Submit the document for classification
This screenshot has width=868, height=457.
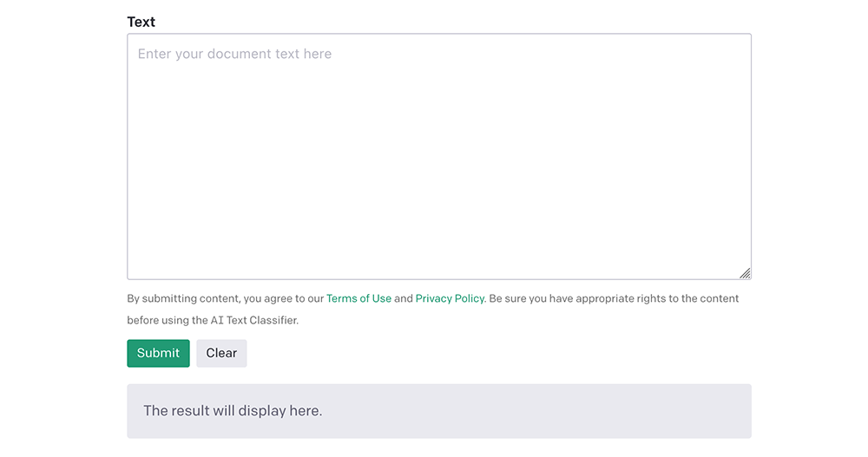158,353
